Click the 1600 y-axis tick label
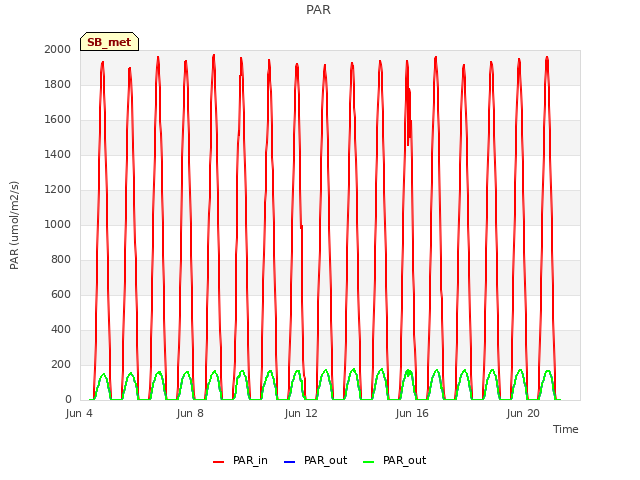This screenshot has height=480, width=640. [58, 120]
